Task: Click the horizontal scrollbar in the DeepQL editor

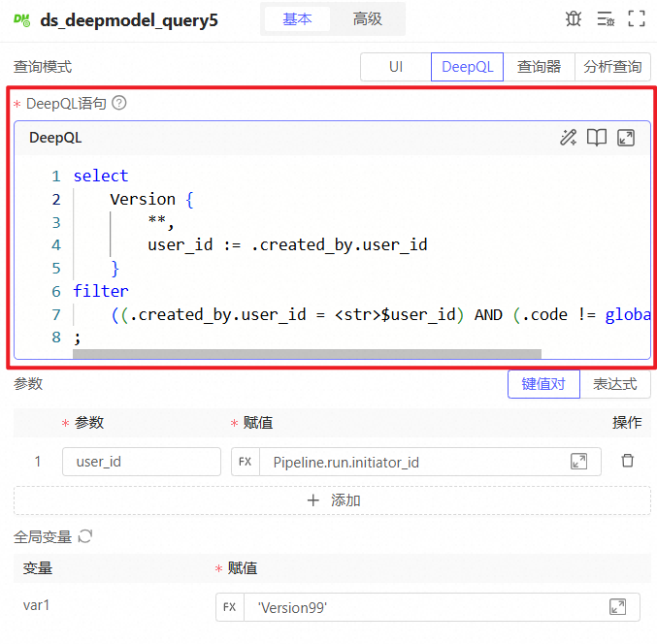Action: (x=307, y=354)
